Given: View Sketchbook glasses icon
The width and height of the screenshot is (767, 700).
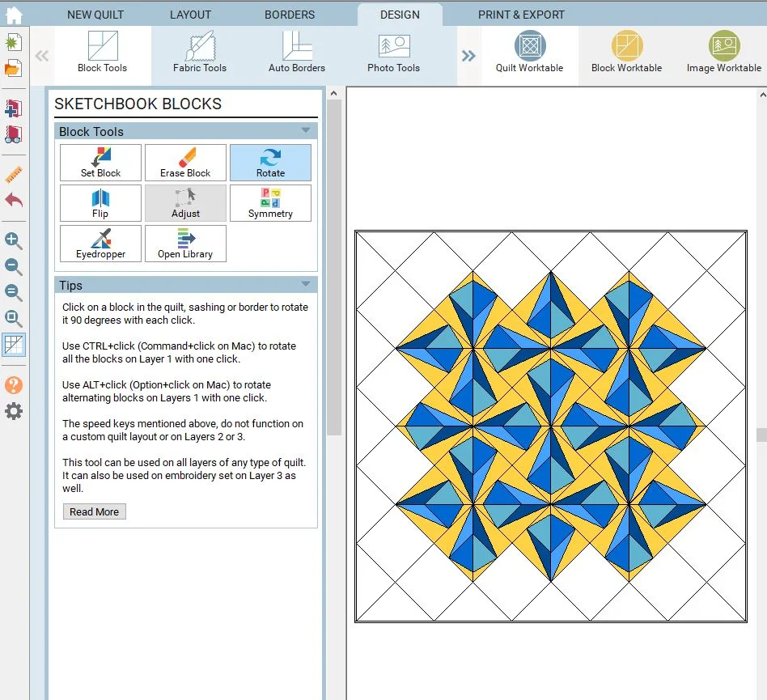Looking at the screenshot, I should coord(13,134).
